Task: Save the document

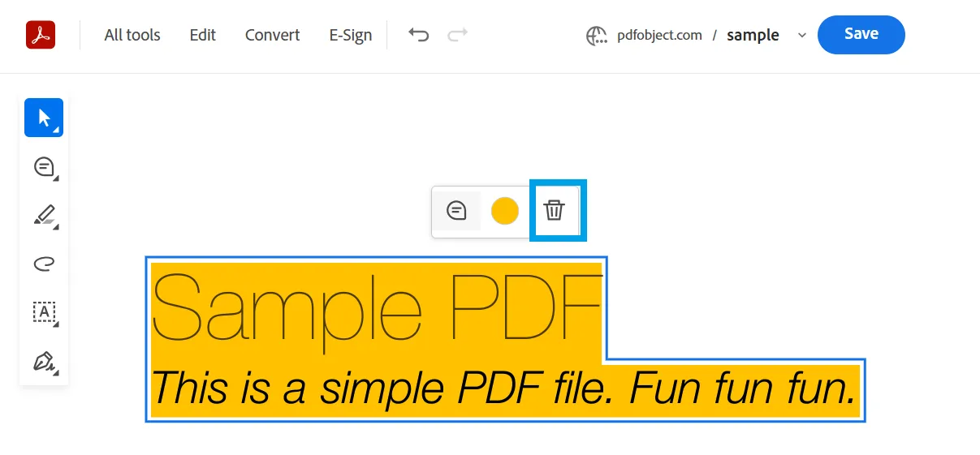Action: point(861,35)
